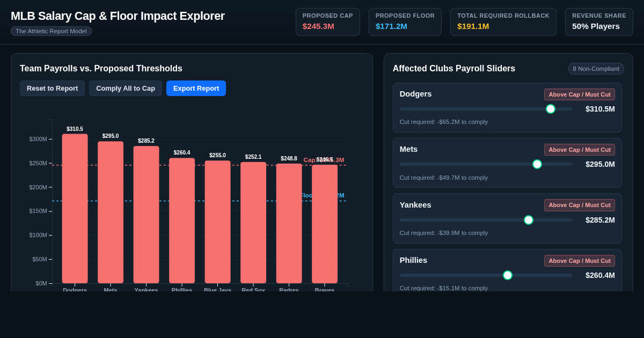The width and height of the screenshot is (644, 338).
Task: Click the Yankees $285.2M payroll value
Action: click(600, 220)
